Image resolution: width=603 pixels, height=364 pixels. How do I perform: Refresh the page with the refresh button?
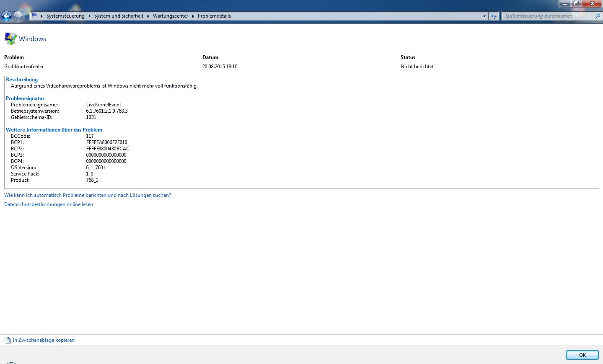494,16
